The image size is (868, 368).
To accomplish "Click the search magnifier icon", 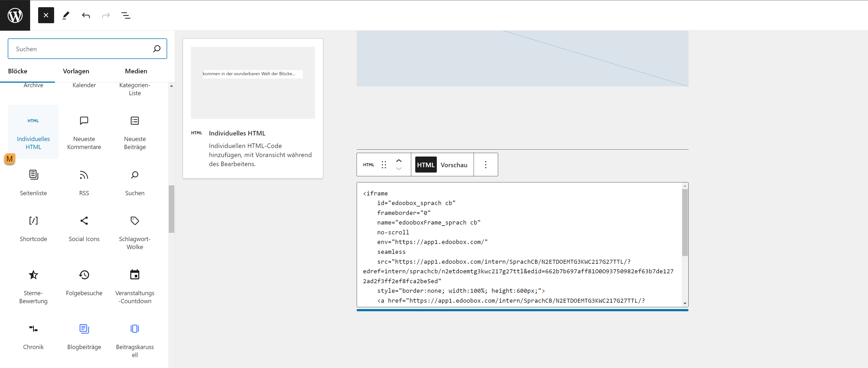I will point(157,49).
